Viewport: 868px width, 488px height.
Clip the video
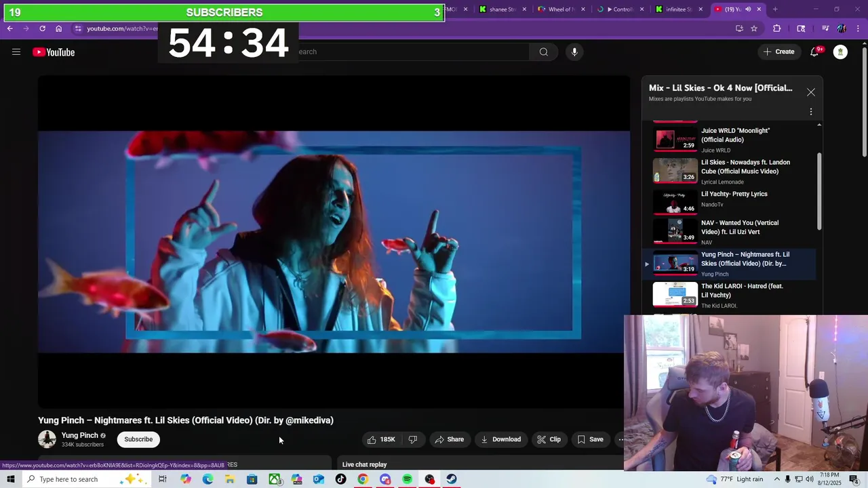click(x=549, y=439)
